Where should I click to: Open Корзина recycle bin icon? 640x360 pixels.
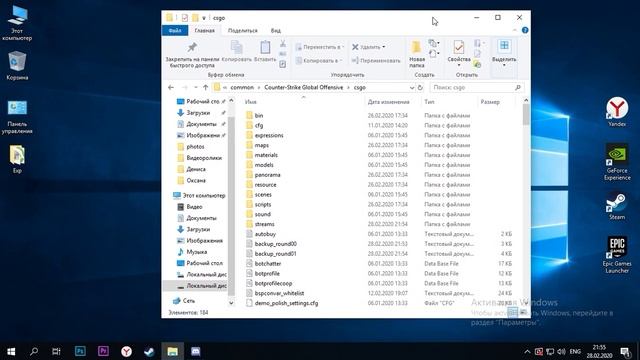tap(17, 65)
